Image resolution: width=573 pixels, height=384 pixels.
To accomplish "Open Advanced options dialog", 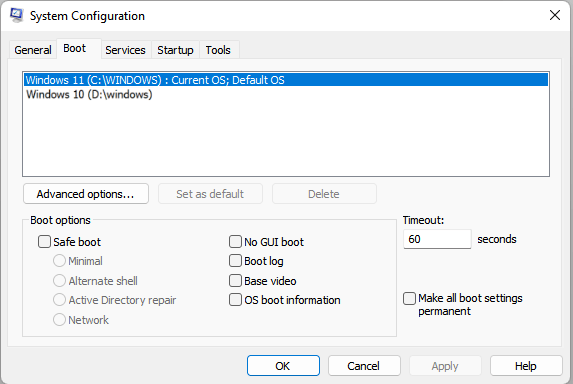I will pyautogui.click(x=86, y=194).
